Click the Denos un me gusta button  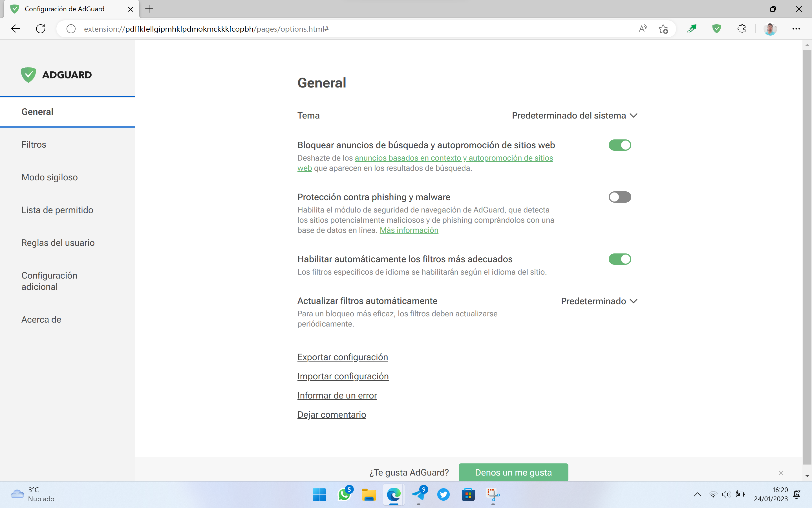[x=513, y=472]
